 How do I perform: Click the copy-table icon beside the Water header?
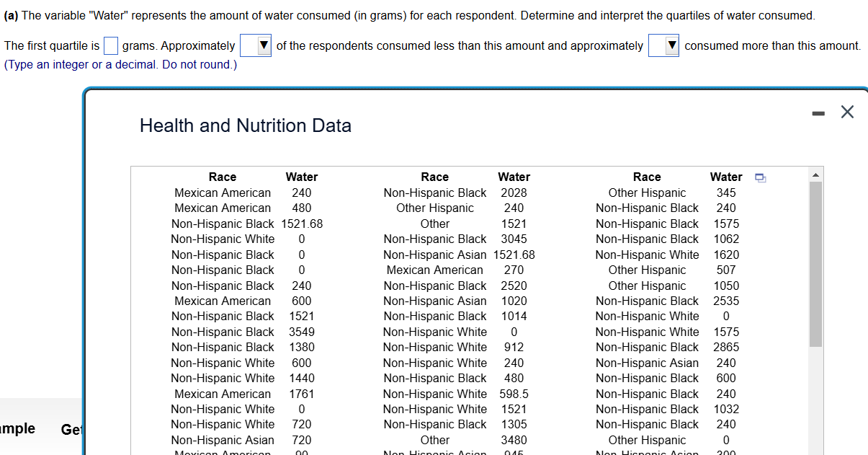[x=759, y=177]
